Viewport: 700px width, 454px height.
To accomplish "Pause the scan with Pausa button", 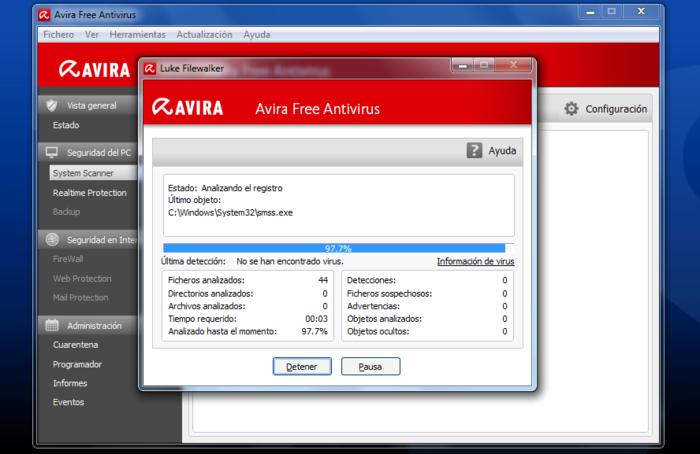I will [x=371, y=367].
